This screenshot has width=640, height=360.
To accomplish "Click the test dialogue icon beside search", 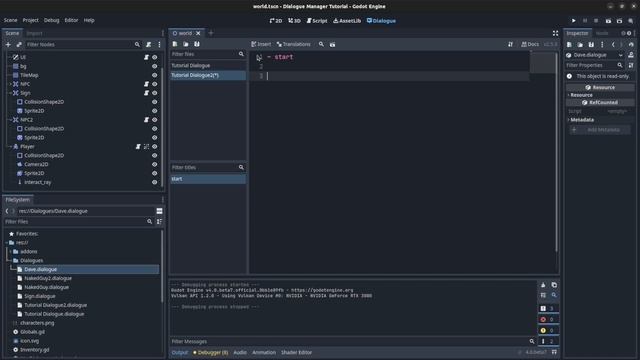I will [x=332, y=44].
